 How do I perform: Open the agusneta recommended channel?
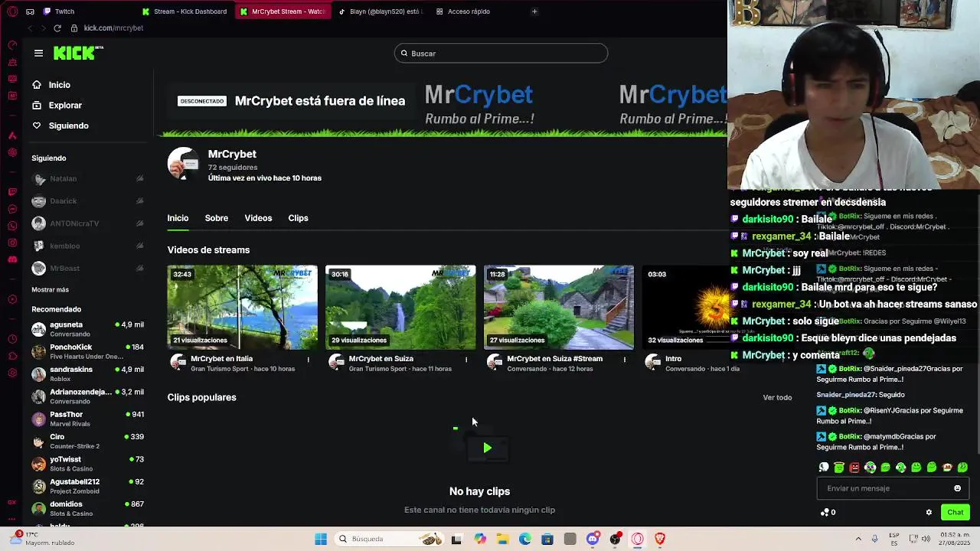point(87,329)
